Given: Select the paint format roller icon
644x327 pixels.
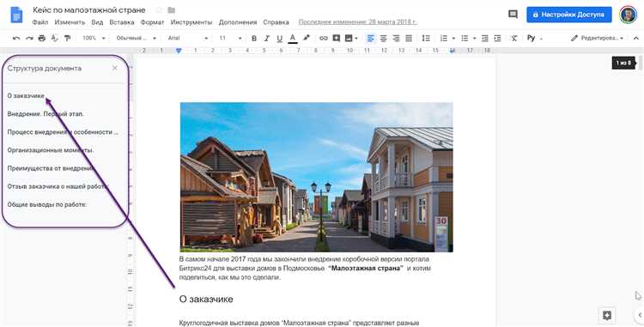Looking at the screenshot, I should [67, 38].
